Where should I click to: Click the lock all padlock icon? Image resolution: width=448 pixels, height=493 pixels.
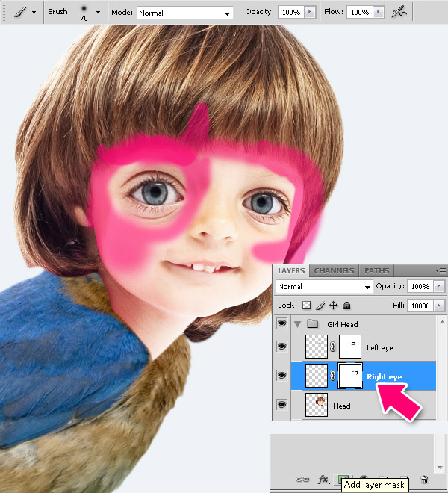[x=347, y=306]
